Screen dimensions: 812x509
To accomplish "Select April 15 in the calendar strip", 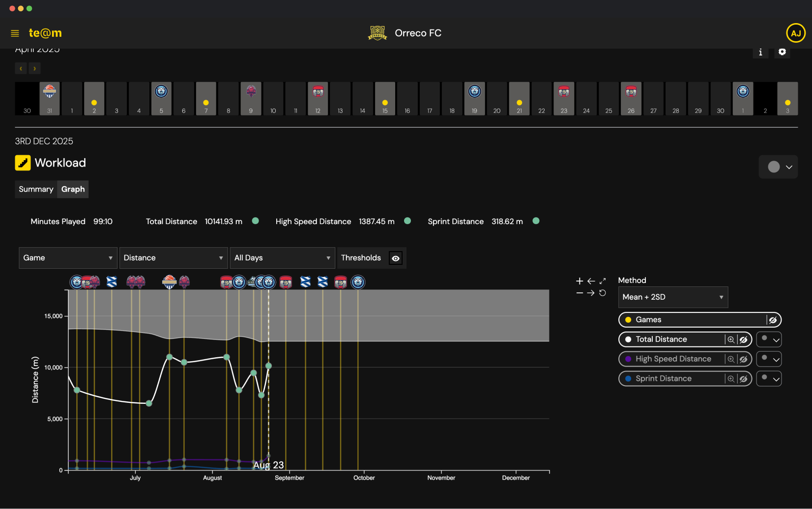I will tap(385, 98).
